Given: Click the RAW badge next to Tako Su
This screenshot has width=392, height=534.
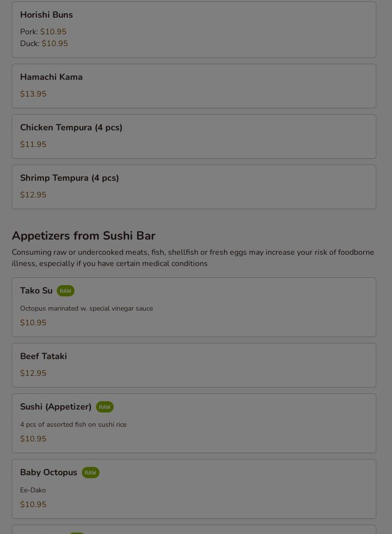Looking at the screenshot, I should point(65,291).
